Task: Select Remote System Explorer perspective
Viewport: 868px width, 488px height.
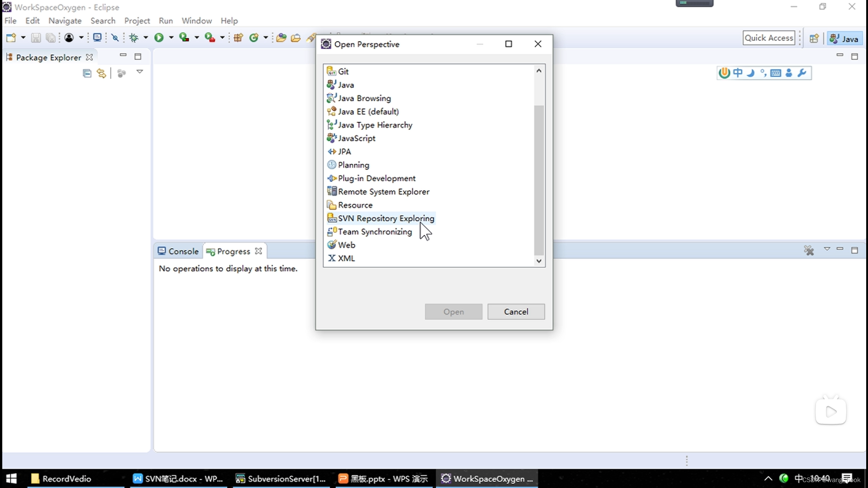Action: pos(378,192)
